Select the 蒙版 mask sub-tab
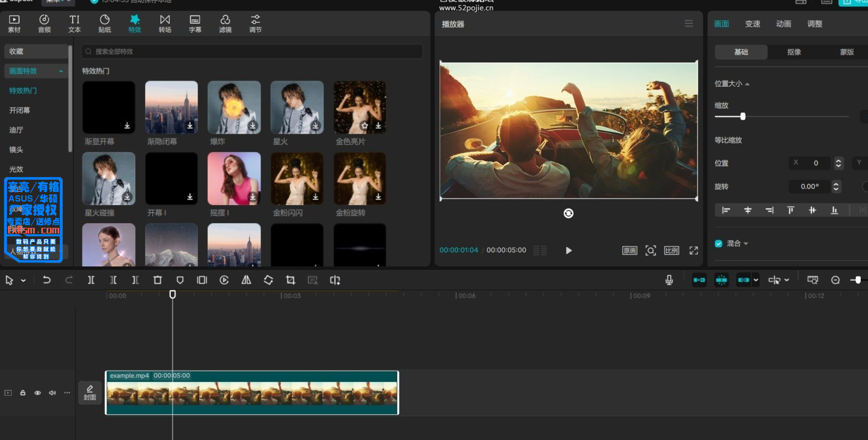Screen dimensions: 868x440 coord(847,52)
